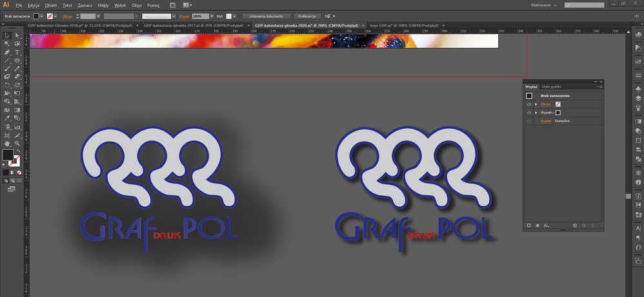Select the Artboard tool

click(x=7, y=135)
